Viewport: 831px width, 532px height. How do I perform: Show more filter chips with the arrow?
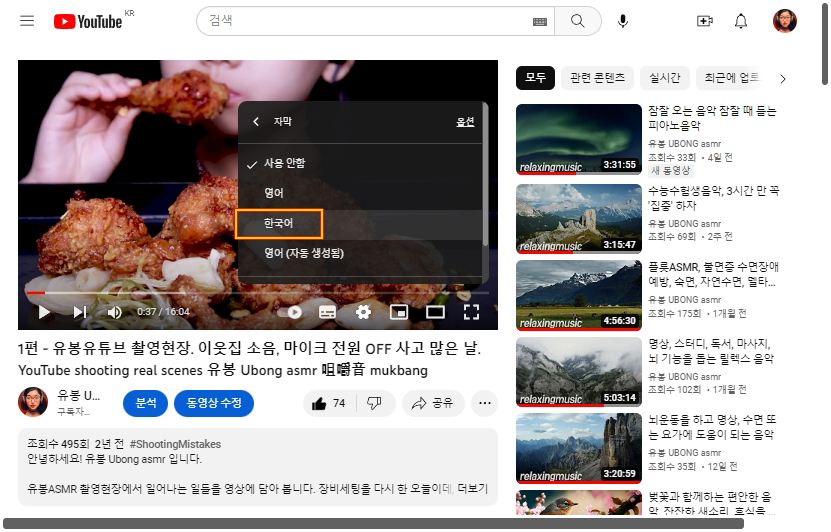click(783, 79)
